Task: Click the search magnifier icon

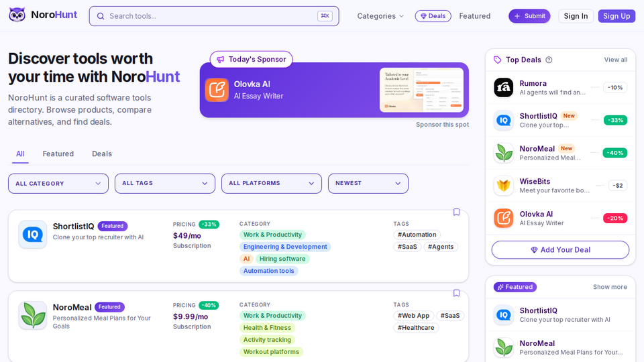Action: tap(100, 16)
